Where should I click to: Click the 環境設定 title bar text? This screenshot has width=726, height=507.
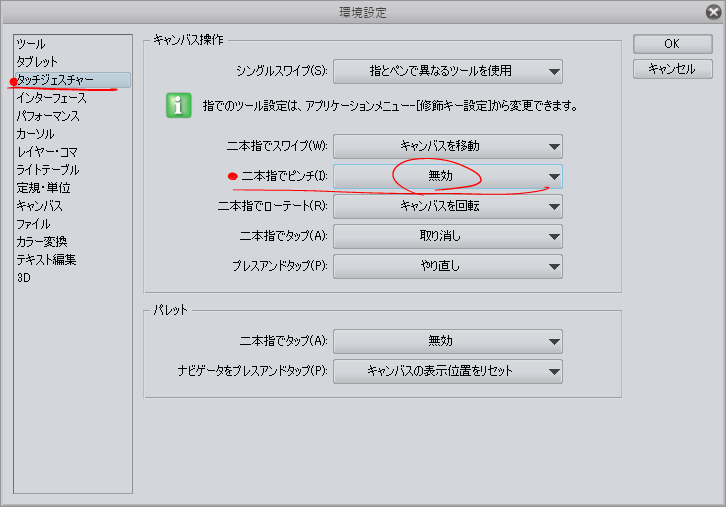click(x=363, y=13)
